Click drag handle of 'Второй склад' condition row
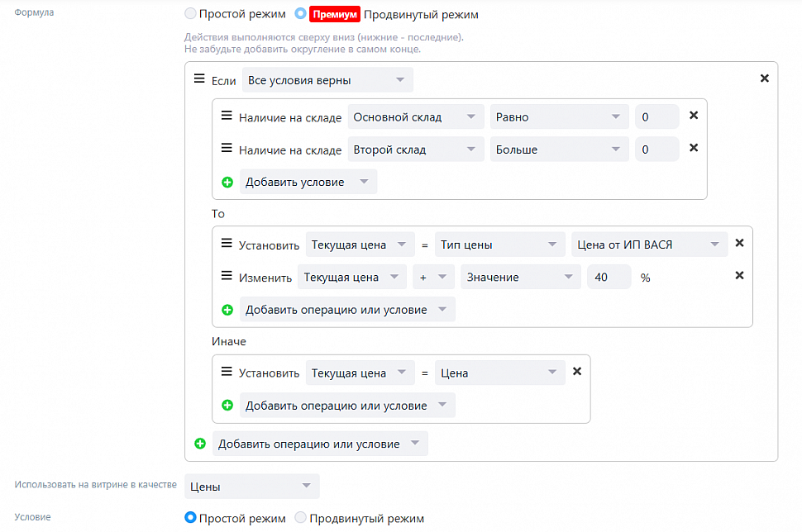Image resolution: width=802 pixels, height=532 pixels. point(227,148)
